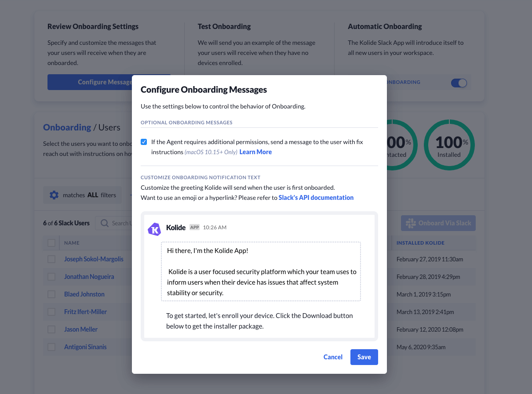Sort by the Installed Kolide column
532x394 pixels.
click(420, 243)
